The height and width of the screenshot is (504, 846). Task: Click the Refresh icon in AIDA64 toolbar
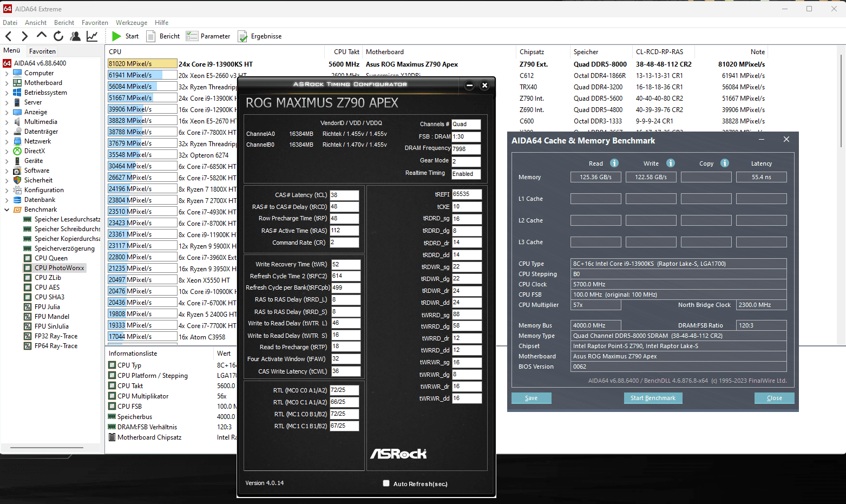pos(58,36)
